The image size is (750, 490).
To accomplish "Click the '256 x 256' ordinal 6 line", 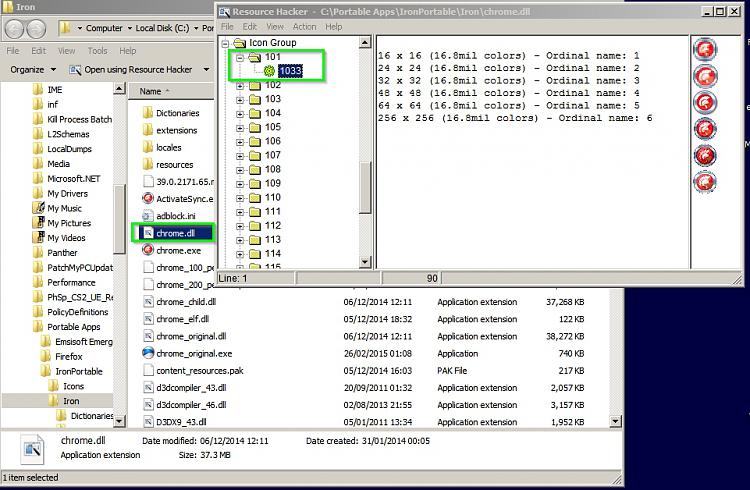I will click(x=515, y=118).
